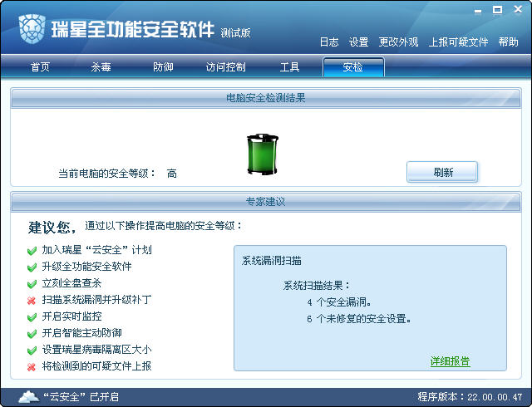Select 将检测到的可疑文件上报 suggestion

pyautogui.click(x=96, y=366)
